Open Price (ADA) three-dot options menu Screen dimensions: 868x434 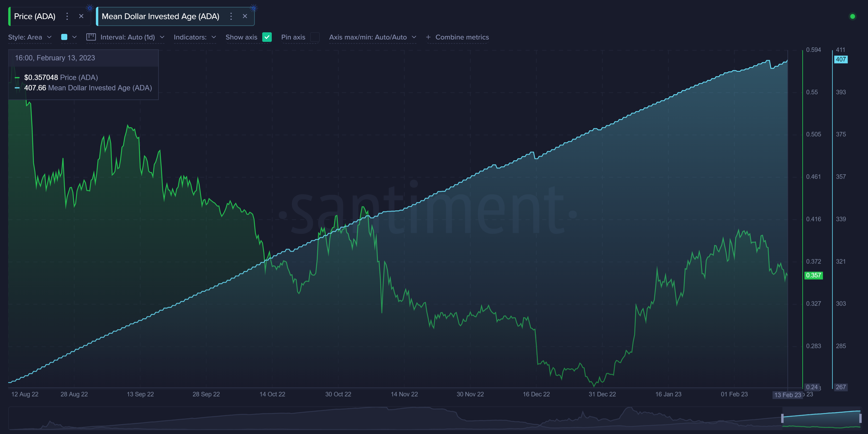tap(67, 16)
